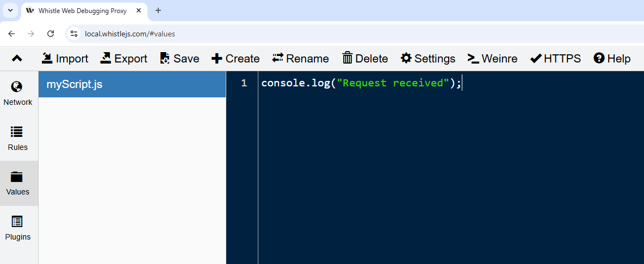Open a new browser tab

pos(158,10)
